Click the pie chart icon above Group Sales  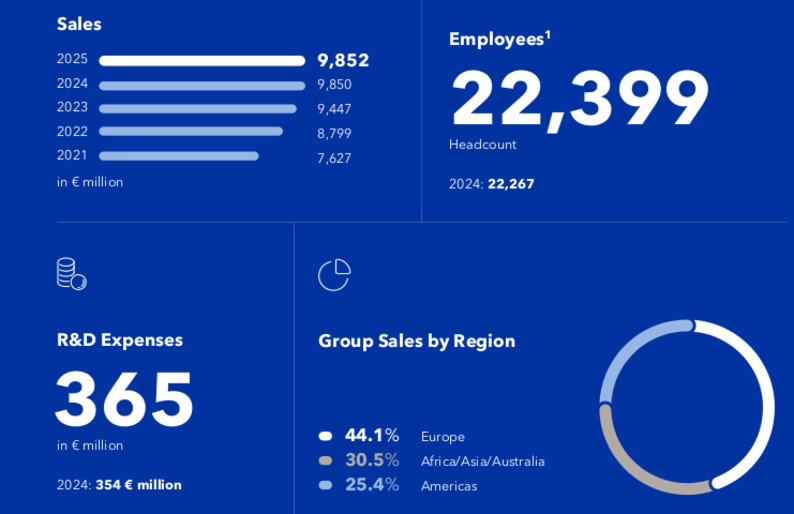click(334, 274)
